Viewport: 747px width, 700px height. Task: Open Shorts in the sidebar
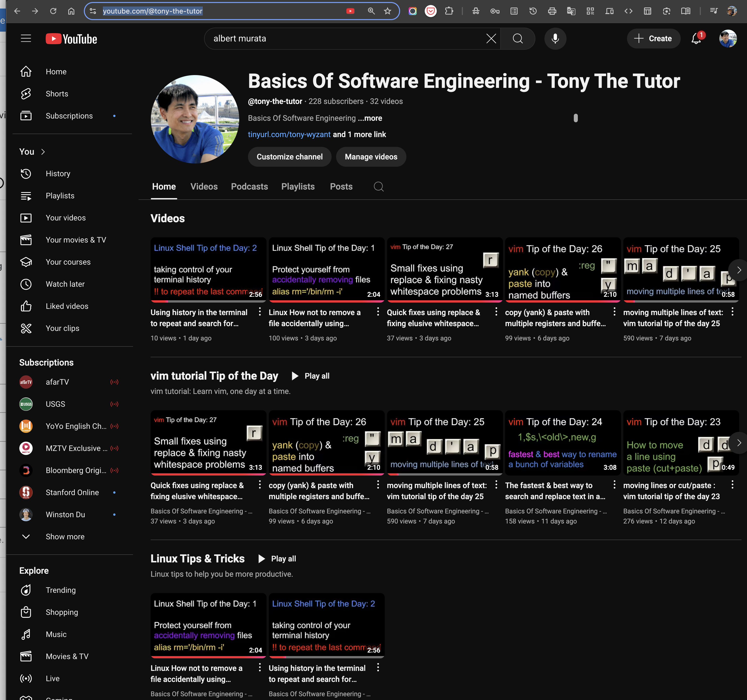click(x=57, y=94)
